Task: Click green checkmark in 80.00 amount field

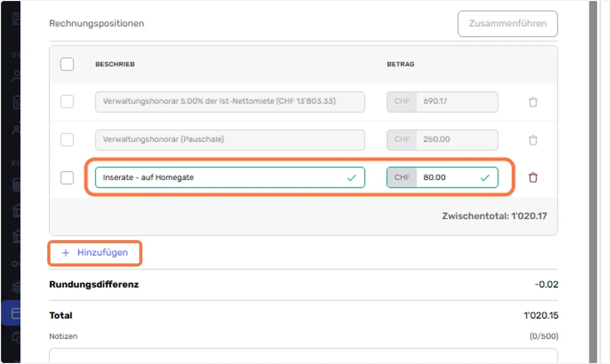Action: click(x=485, y=178)
